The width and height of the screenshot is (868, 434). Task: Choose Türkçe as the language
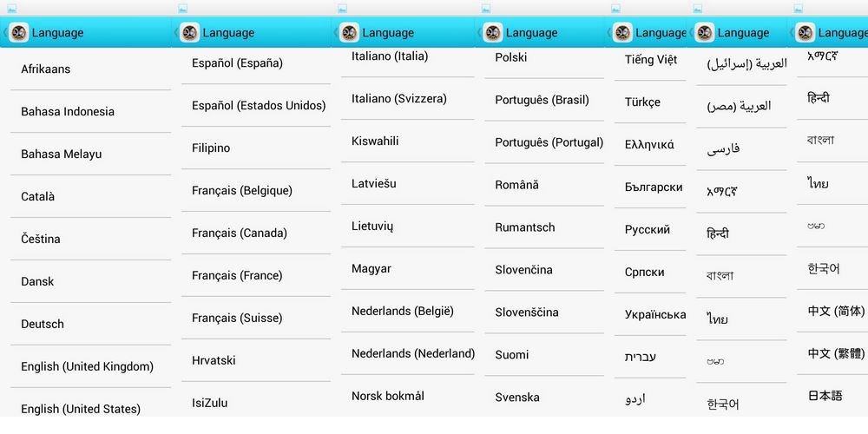[650, 102]
